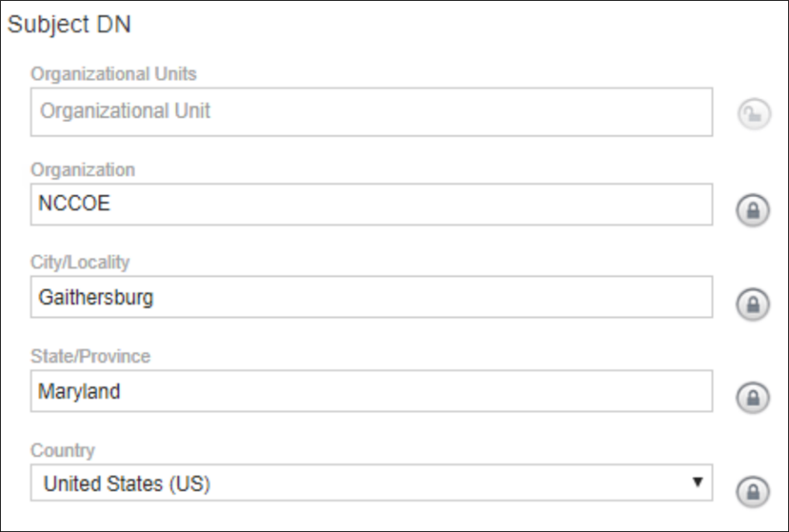Image resolution: width=789 pixels, height=532 pixels.
Task: Click the City/Locality label text
Action: pyautogui.click(x=80, y=263)
